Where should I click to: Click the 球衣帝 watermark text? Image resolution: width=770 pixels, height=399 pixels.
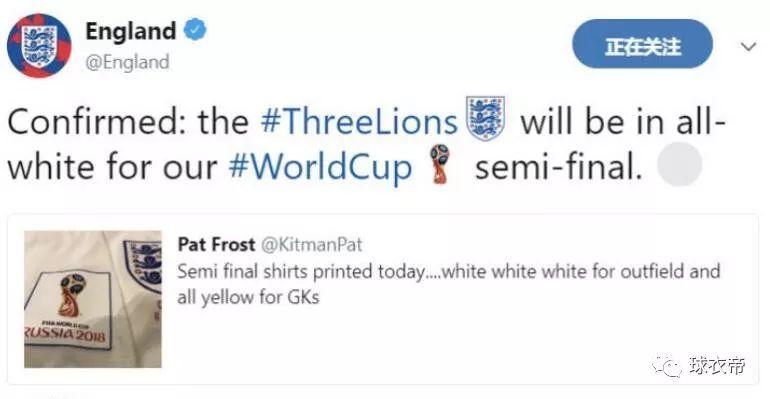[x=717, y=366]
